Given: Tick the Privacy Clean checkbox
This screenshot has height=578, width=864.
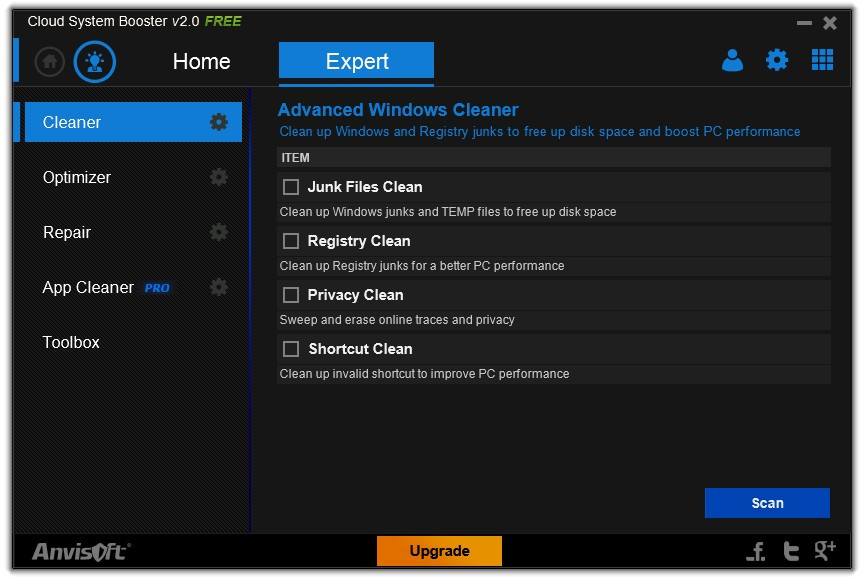Looking at the screenshot, I should coord(291,295).
